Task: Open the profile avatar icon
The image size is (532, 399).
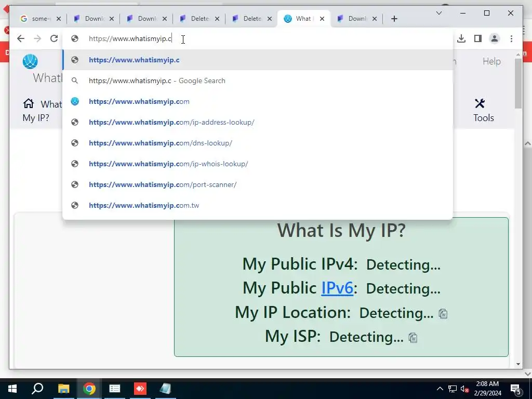Action: pos(495,38)
